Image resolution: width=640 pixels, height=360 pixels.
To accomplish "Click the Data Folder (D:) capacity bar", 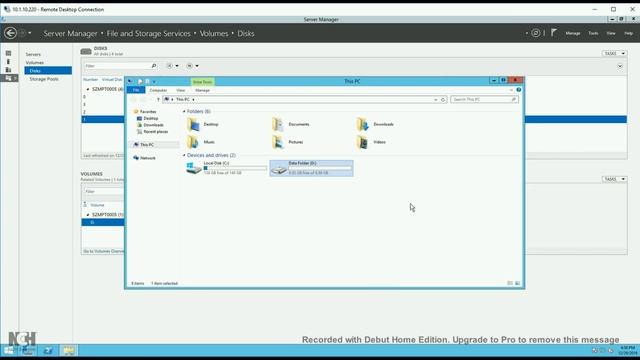I will click(x=320, y=168).
